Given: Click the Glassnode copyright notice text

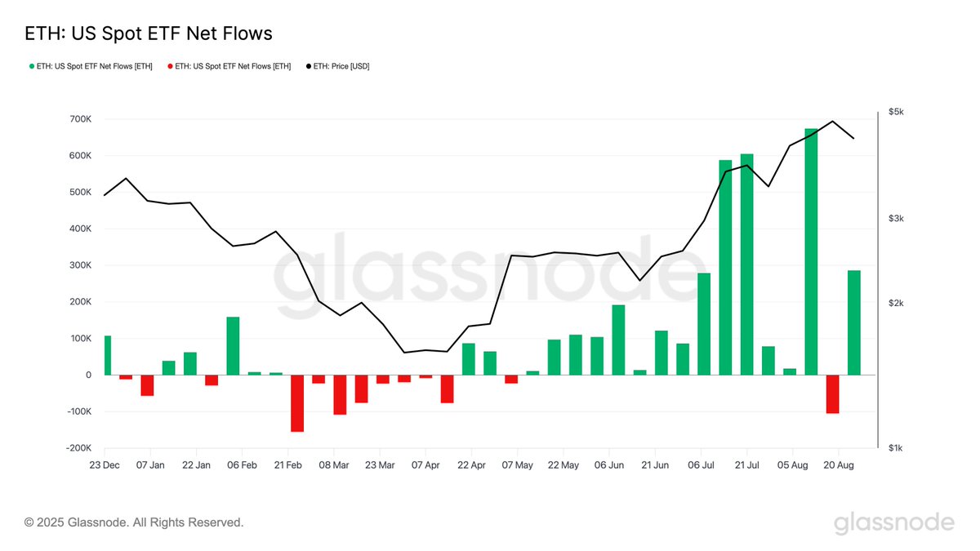Looking at the screenshot, I should 134,522.
